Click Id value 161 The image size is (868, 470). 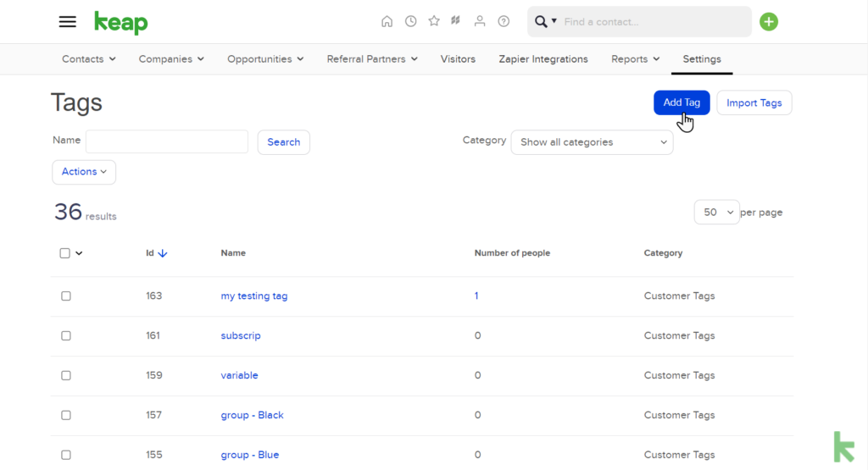point(153,335)
